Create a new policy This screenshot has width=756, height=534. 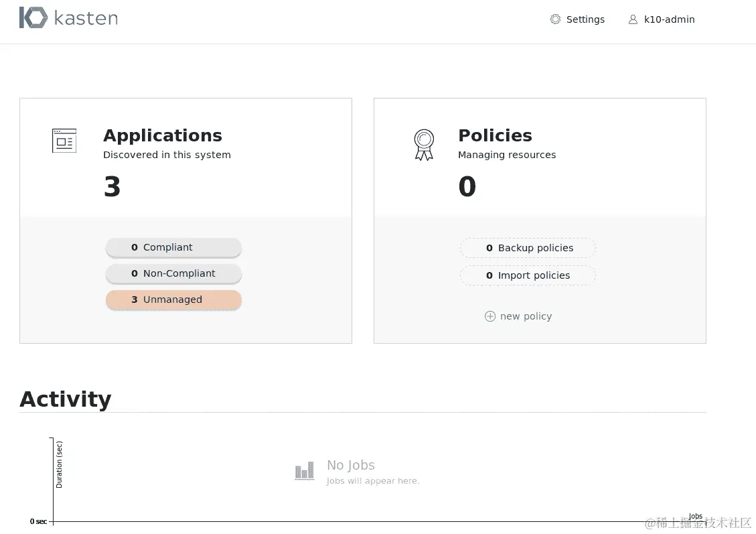point(526,316)
